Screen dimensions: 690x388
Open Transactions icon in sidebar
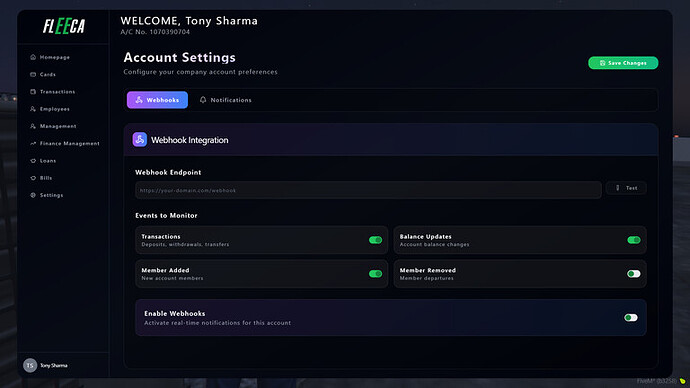point(33,92)
